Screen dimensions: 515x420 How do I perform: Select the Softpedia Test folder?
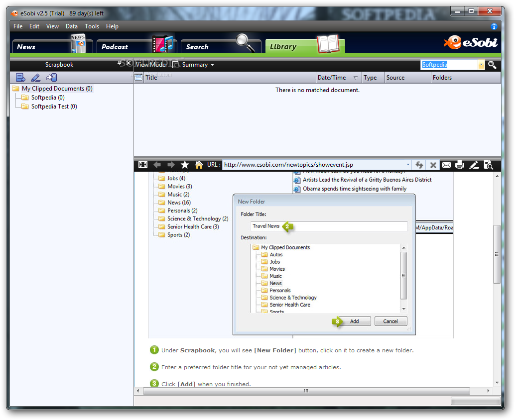click(54, 106)
